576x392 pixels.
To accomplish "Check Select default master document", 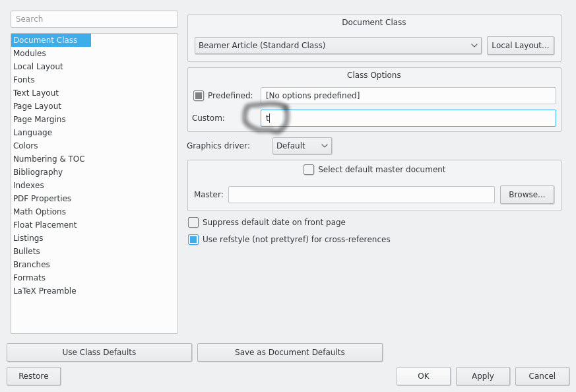I will [309, 170].
